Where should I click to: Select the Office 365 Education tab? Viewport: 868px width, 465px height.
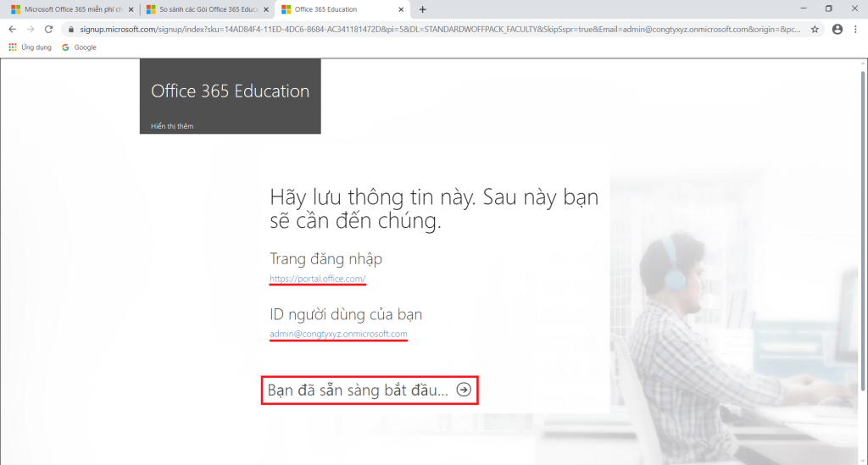click(x=342, y=9)
